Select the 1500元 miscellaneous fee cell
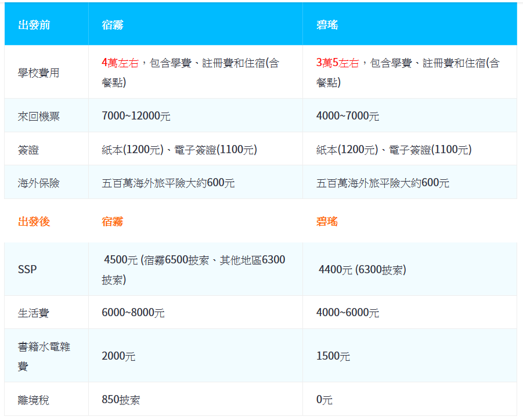The image size is (523, 420). (x=333, y=356)
